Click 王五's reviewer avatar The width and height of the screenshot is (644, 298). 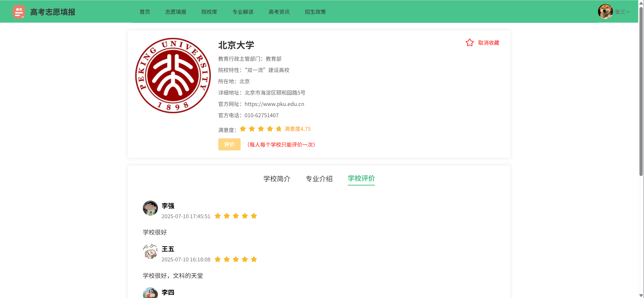pos(150,251)
